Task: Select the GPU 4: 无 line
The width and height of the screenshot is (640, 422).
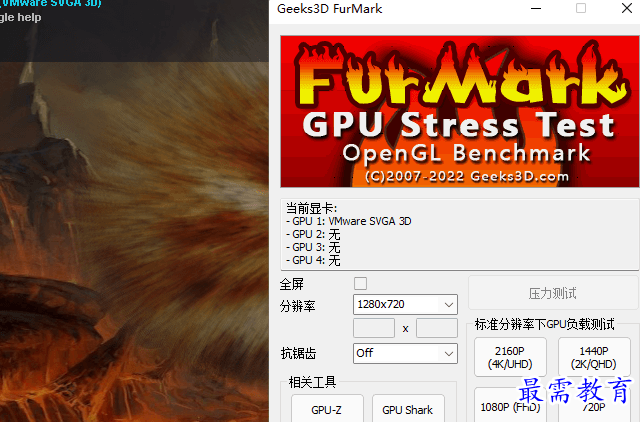Action: coord(313,260)
